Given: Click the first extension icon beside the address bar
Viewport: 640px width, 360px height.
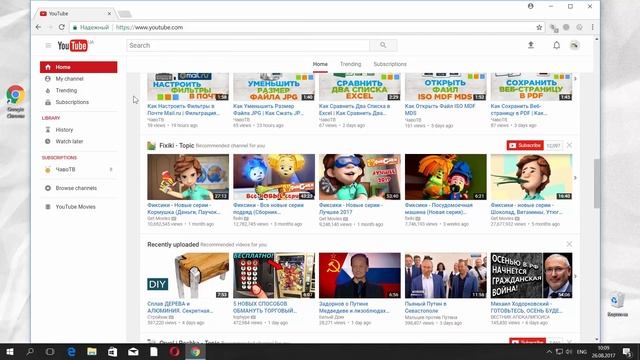Looking at the screenshot, I should coord(554,27).
